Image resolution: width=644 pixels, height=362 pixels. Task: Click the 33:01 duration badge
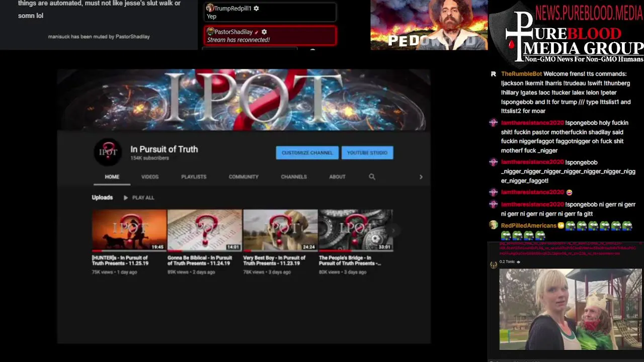tap(384, 247)
